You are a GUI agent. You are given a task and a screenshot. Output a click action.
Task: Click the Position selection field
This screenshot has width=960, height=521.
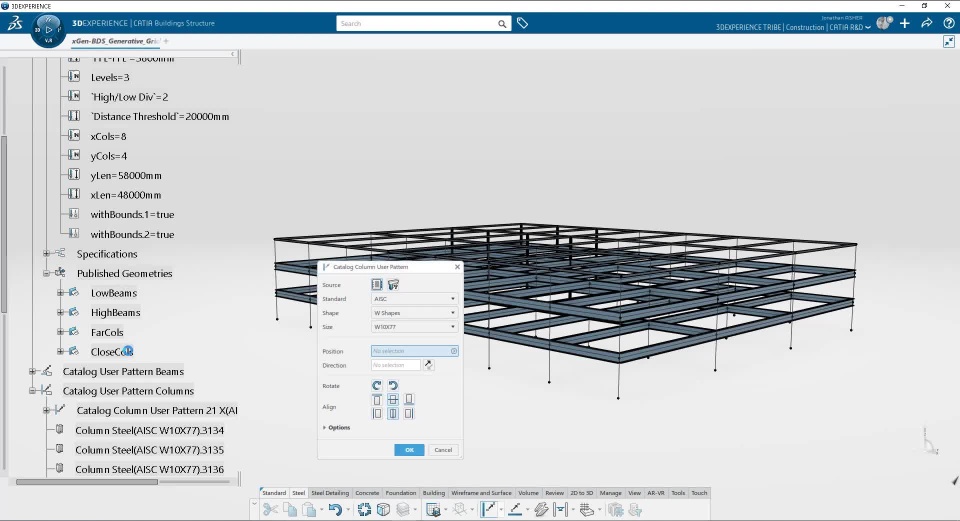414,351
